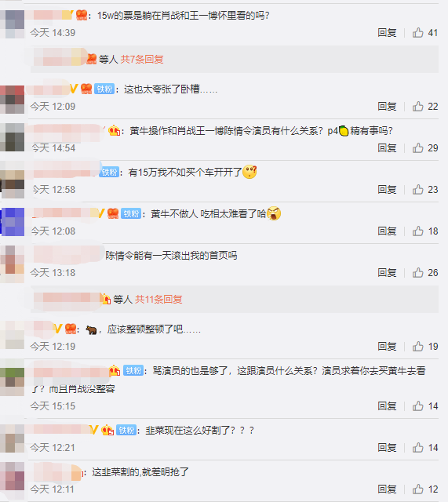Thumbs-up the 12:08 comment with 18 likes

click(x=418, y=231)
